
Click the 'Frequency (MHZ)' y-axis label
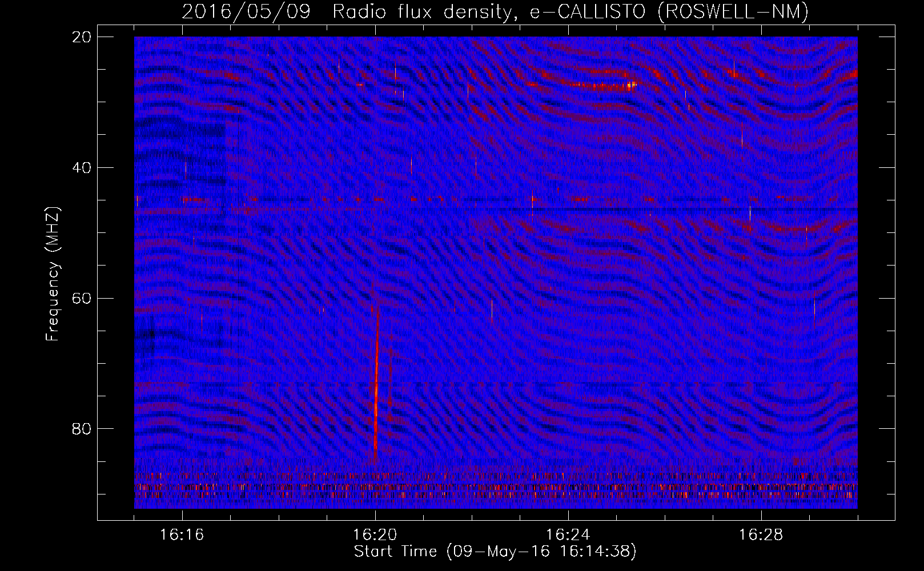(52, 274)
